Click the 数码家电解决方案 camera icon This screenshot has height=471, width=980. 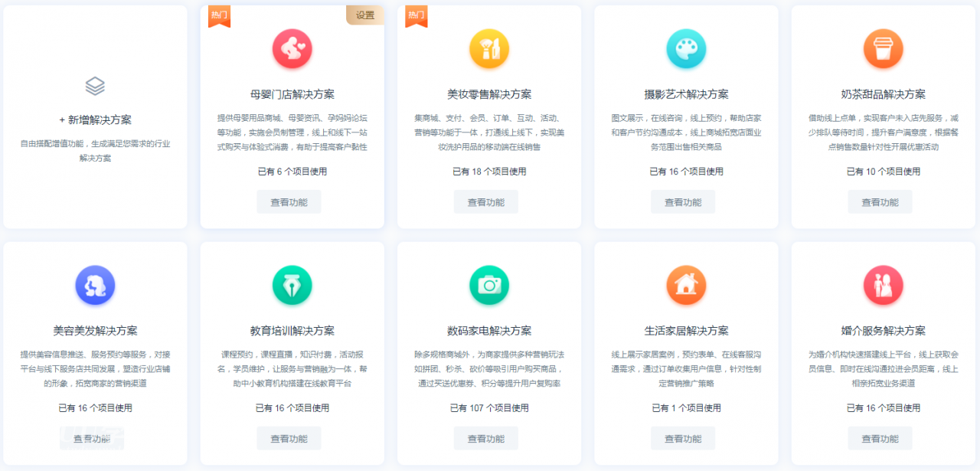coord(488,285)
